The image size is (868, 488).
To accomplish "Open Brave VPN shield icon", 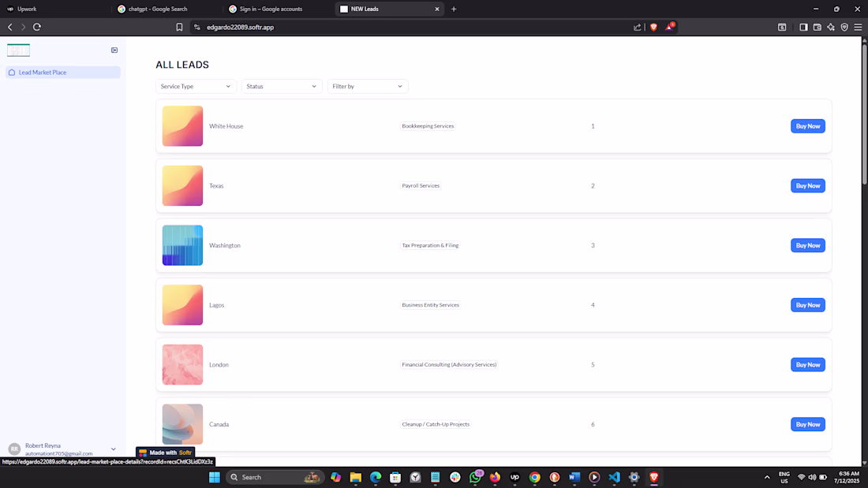I will 844,27.
